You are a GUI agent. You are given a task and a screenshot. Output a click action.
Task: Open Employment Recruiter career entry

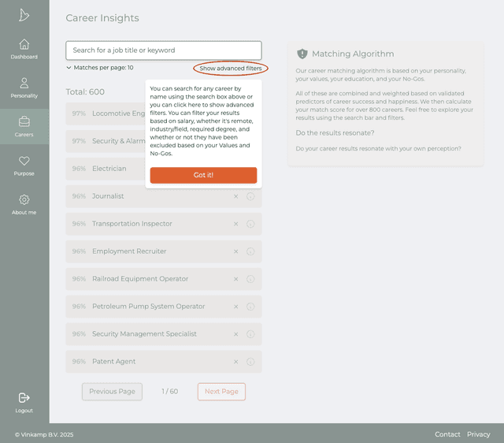(x=164, y=251)
